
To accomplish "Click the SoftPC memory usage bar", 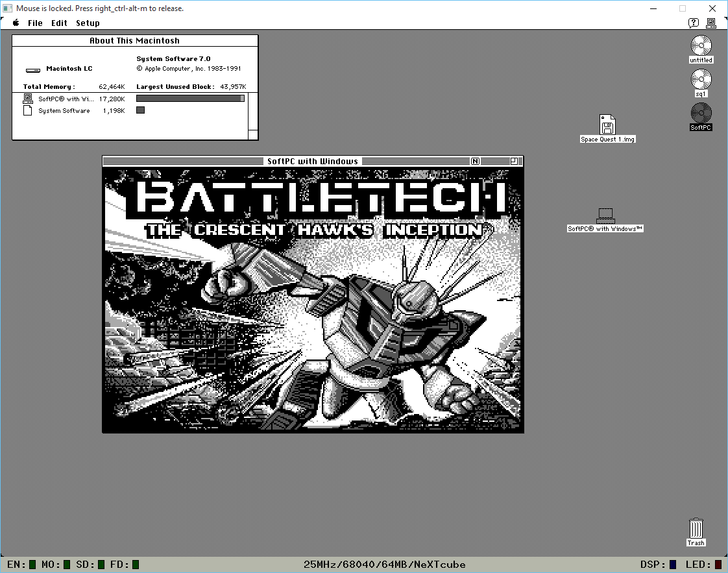I will 190,99.
